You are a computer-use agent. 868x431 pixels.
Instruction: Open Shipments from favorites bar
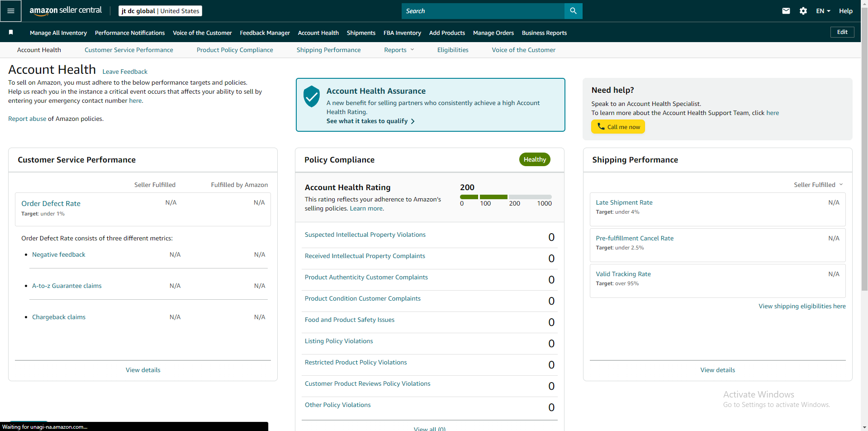coord(361,33)
